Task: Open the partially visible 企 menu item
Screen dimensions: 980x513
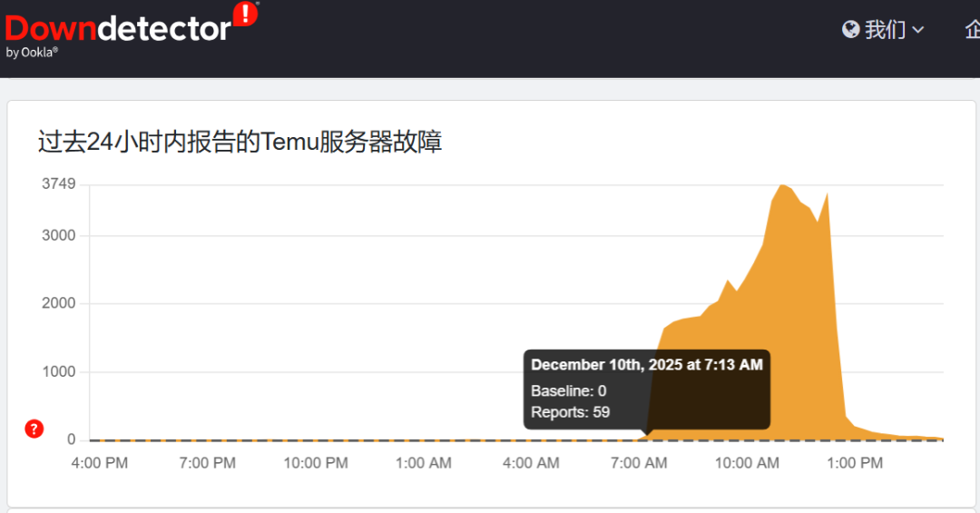Action: tap(971, 30)
